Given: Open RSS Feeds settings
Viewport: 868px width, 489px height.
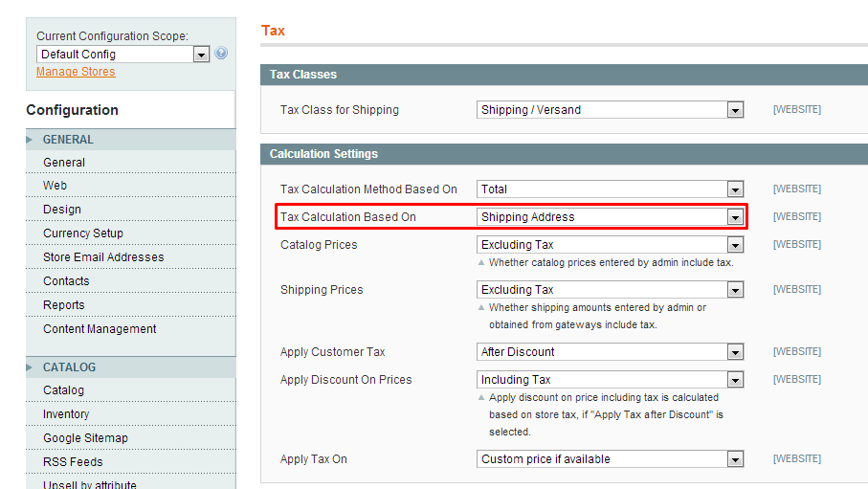Looking at the screenshot, I should [73, 462].
